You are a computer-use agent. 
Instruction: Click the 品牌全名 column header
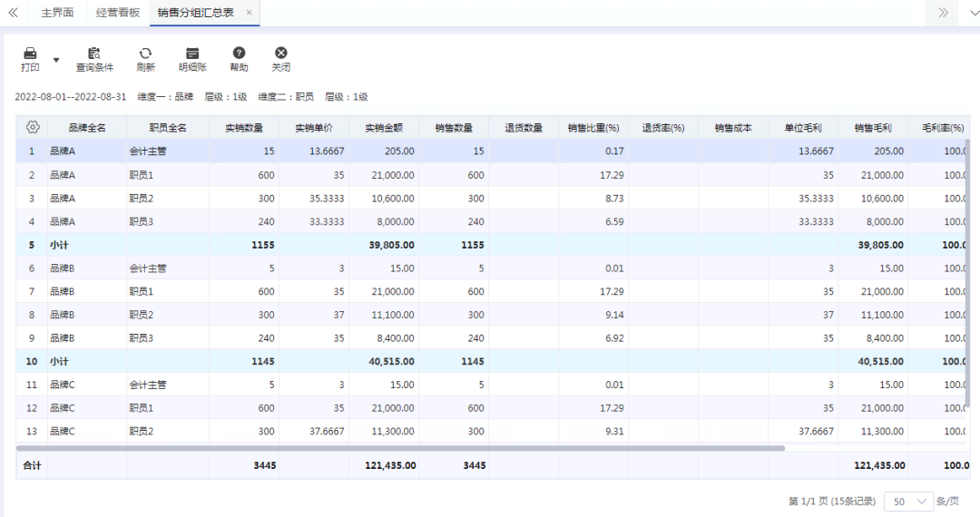coord(87,128)
